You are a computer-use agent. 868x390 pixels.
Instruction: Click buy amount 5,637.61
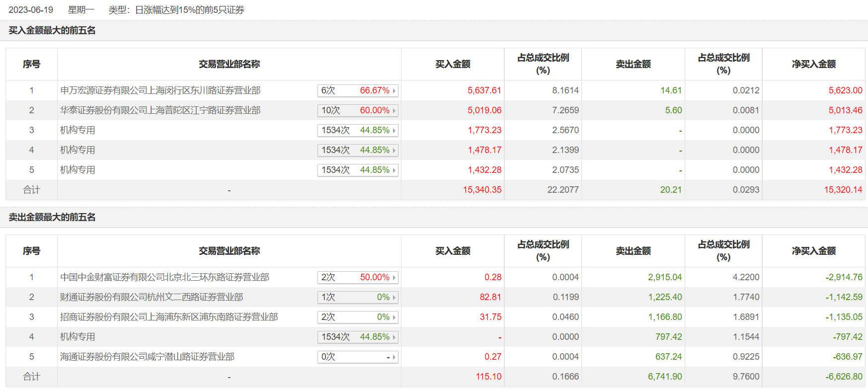(x=484, y=90)
